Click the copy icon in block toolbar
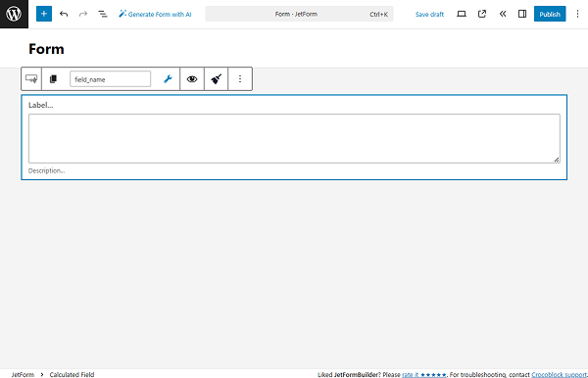 (53, 79)
